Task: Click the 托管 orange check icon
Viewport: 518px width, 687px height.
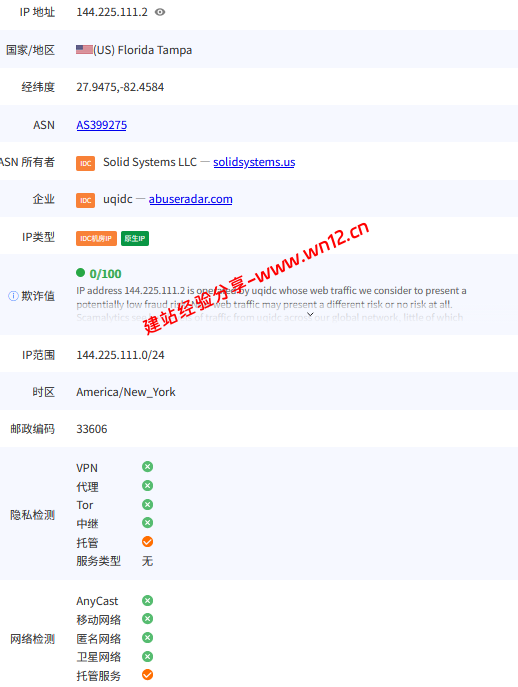Action: [148, 542]
